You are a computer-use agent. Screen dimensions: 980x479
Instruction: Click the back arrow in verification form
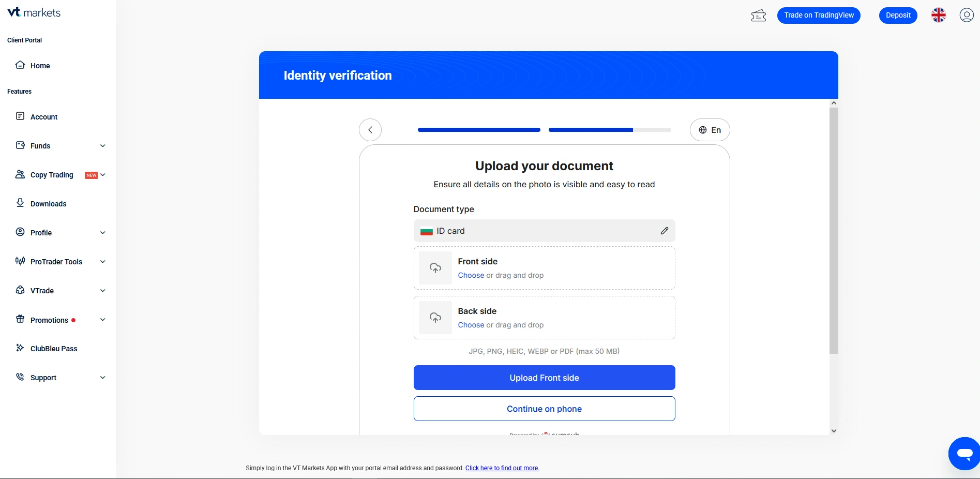tap(370, 130)
